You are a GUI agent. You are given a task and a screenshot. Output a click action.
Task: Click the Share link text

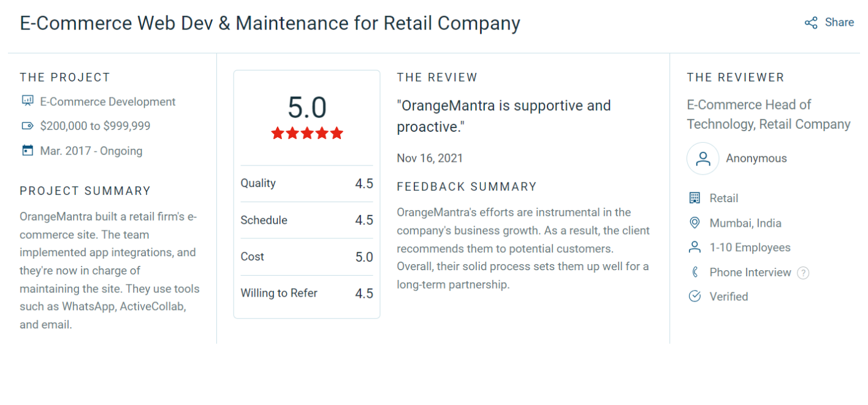(x=839, y=23)
